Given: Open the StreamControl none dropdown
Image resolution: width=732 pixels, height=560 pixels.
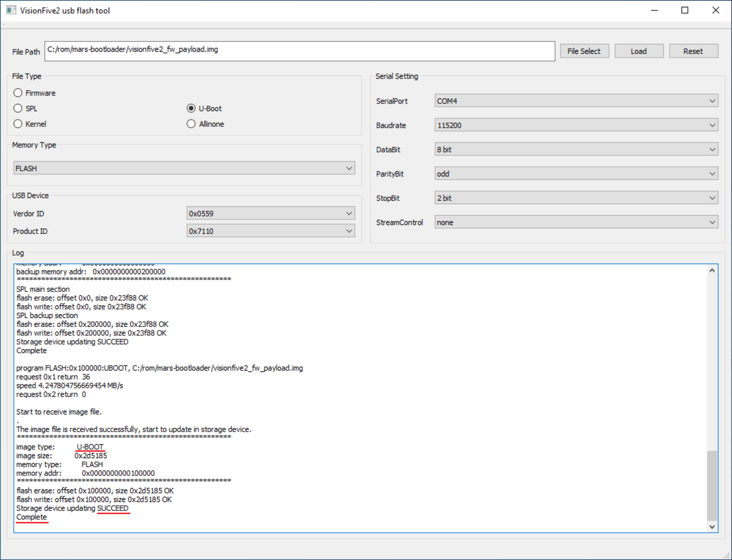Looking at the screenshot, I should pos(576,222).
